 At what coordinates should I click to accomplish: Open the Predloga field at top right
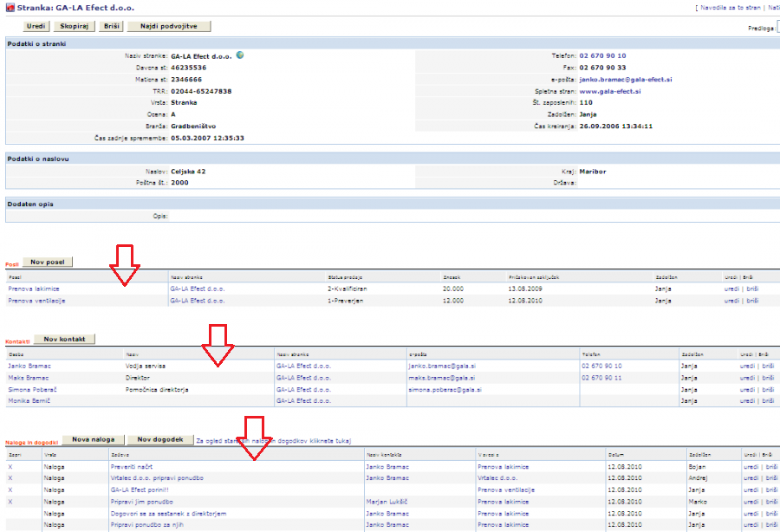pyautogui.click(x=777, y=28)
